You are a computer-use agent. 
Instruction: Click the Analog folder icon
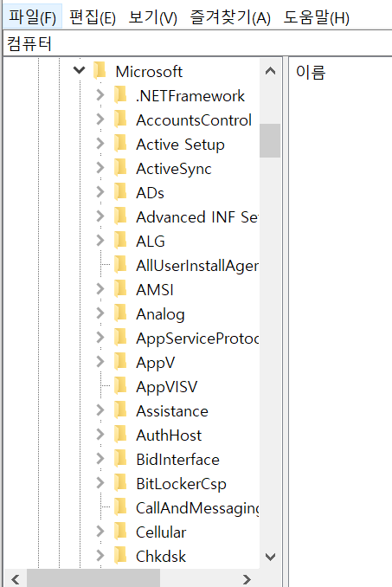[120, 313]
